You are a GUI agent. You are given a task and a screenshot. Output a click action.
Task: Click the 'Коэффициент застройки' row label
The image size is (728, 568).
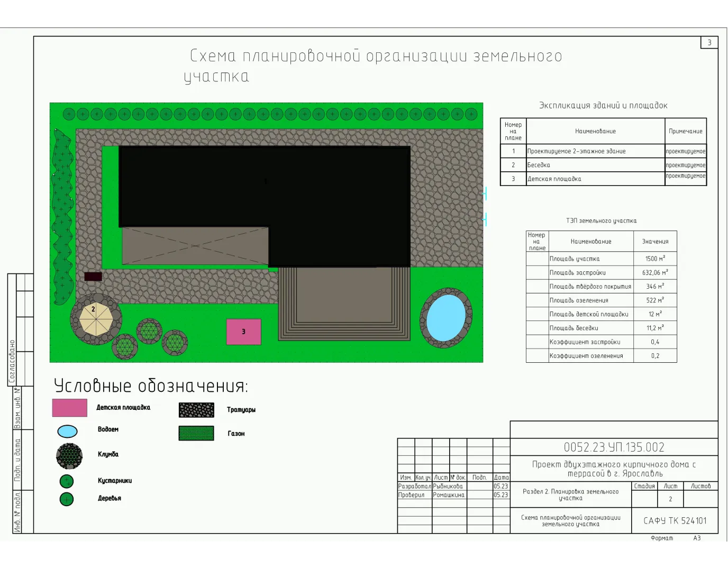[x=585, y=342]
